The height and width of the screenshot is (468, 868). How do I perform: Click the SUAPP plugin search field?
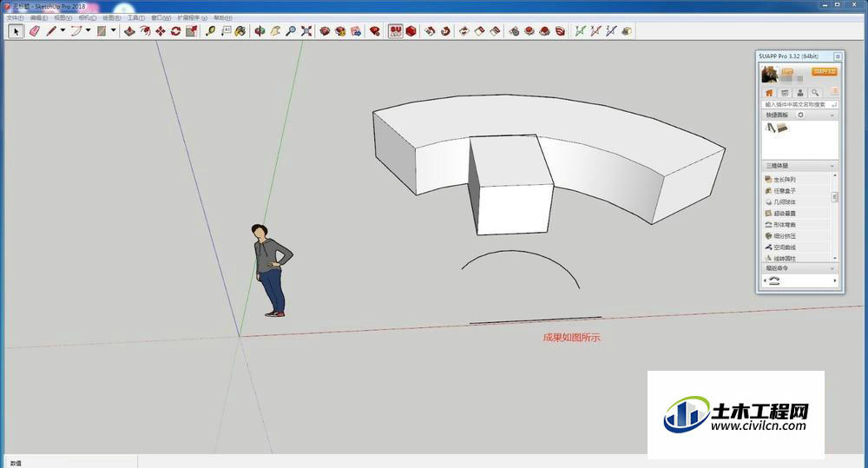click(800, 104)
